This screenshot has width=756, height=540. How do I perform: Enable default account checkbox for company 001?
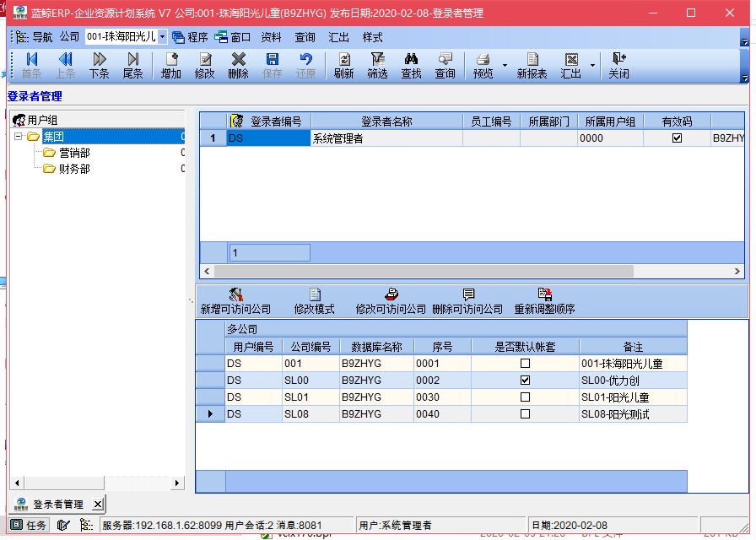click(x=525, y=364)
